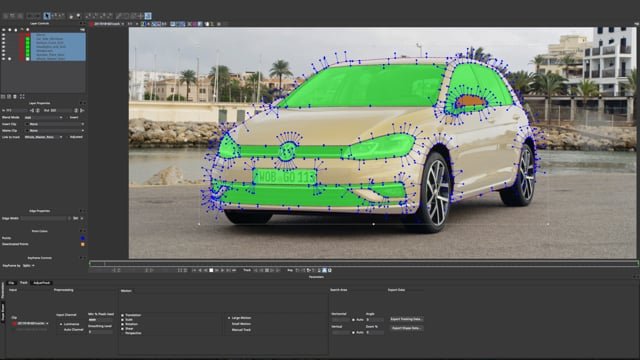Track forward one frame button

[273, 270]
